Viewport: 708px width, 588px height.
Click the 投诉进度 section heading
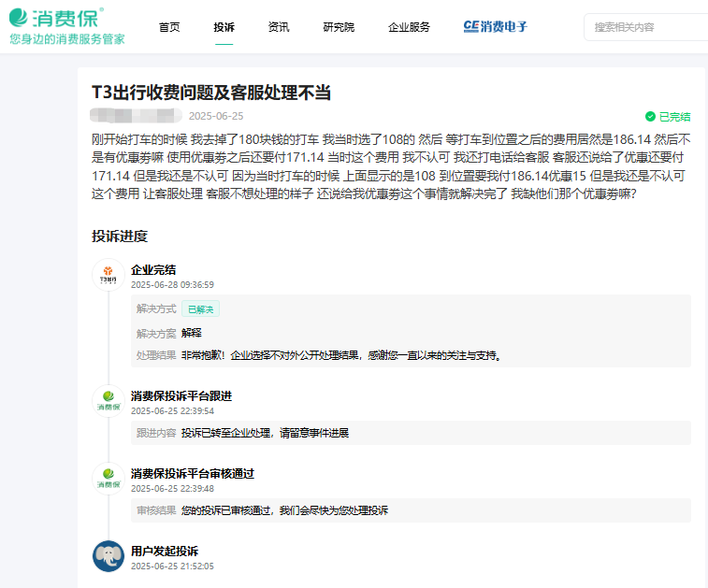click(x=120, y=236)
